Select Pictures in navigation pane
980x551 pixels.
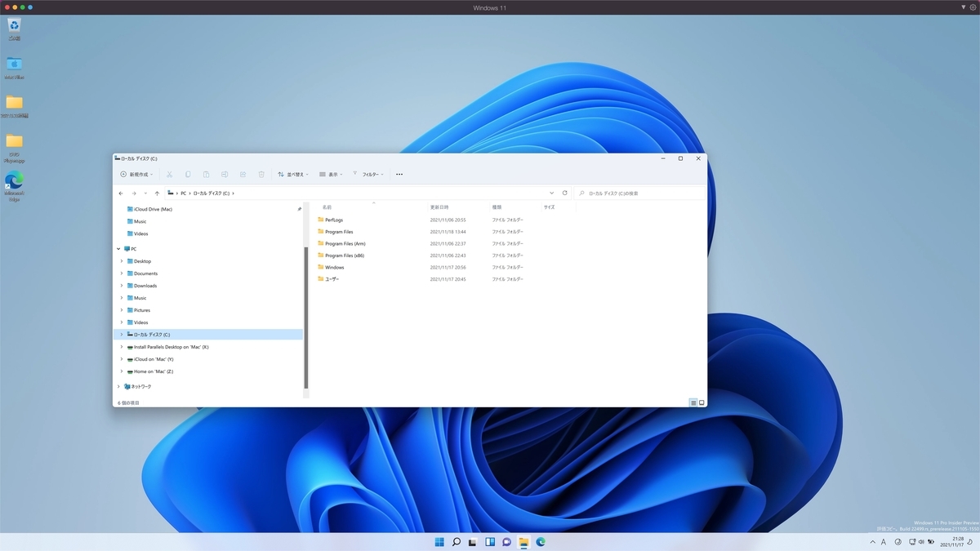[142, 310]
